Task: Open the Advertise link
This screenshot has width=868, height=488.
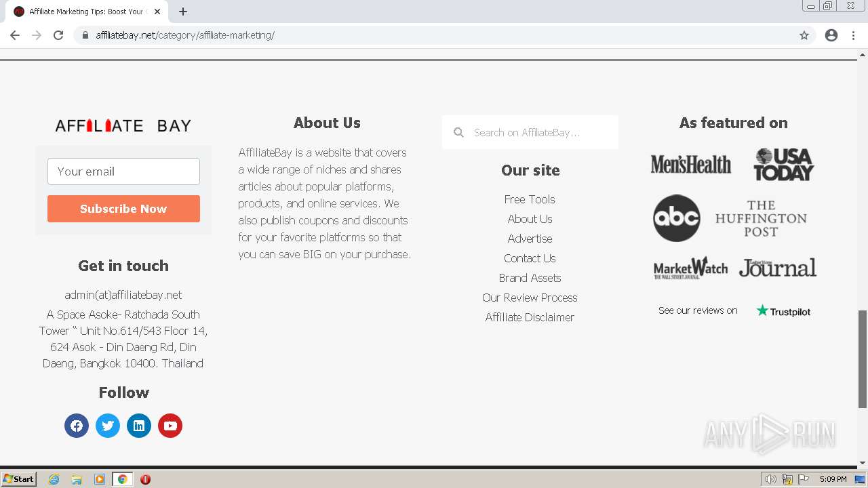Action: 530,239
